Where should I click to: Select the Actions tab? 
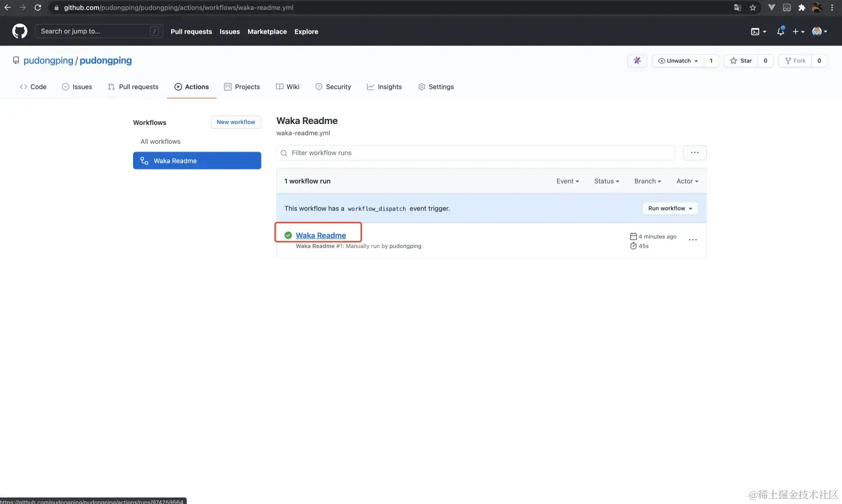pos(191,87)
